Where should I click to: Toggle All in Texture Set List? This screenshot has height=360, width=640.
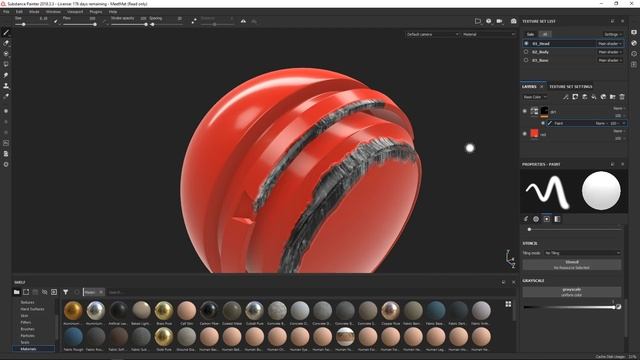coord(545,34)
